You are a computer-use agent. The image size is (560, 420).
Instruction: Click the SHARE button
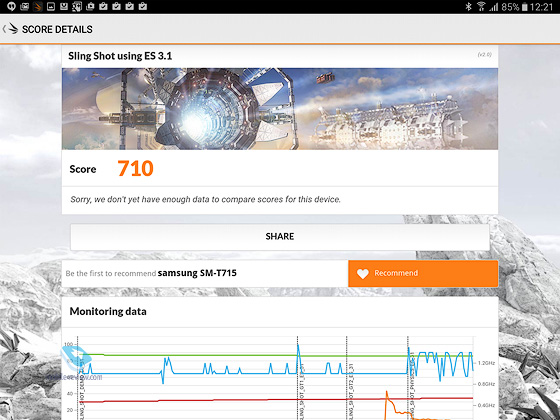coord(280,237)
